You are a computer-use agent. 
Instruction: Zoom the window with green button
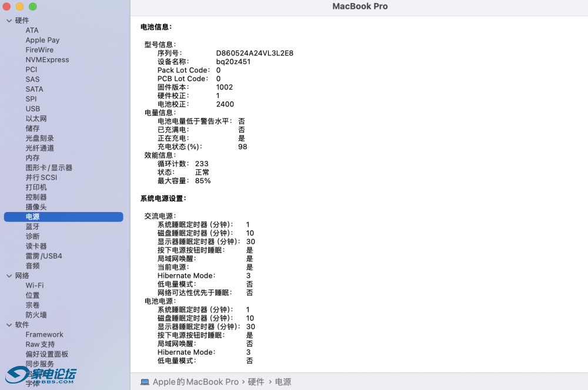tap(32, 6)
